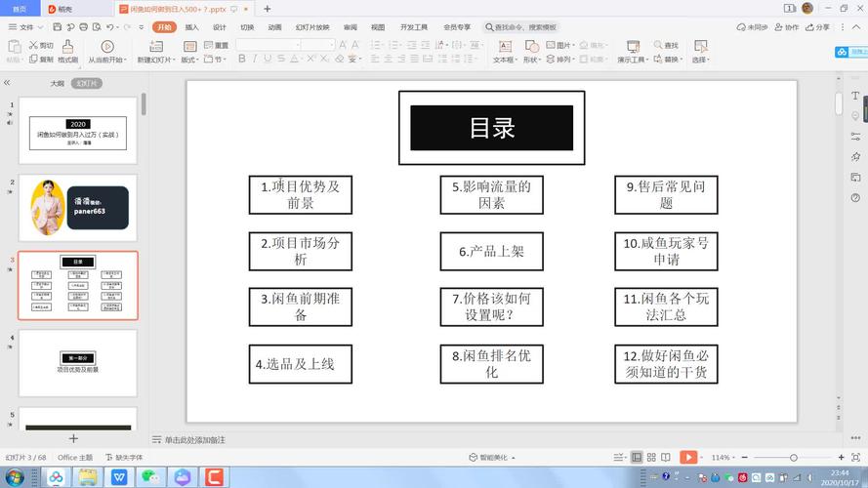The image size is (868, 488).
Task: Toggle Strikethrough formatting
Action: click(281, 59)
